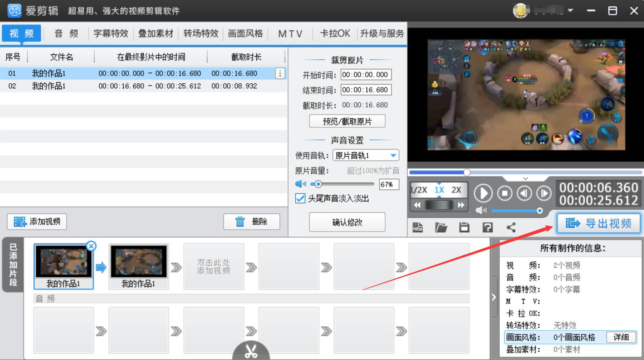The height and width of the screenshot is (360, 644).
Task: Click the 爱剪辑 app logo
Action: click(x=14, y=11)
